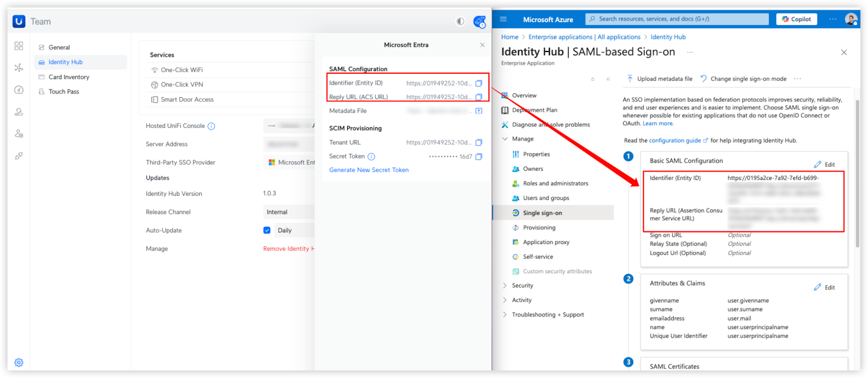Image resolution: width=868 pixels, height=378 pixels.
Task: Open the clock-style icon in UniFi sidebar
Action: 19,90
